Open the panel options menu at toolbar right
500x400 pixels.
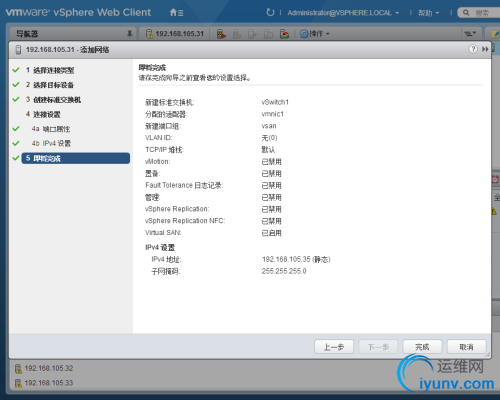[x=470, y=34]
